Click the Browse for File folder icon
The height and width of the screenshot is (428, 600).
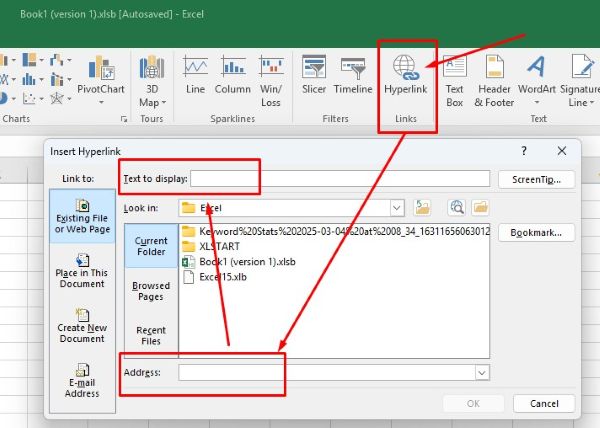click(480, 208)
